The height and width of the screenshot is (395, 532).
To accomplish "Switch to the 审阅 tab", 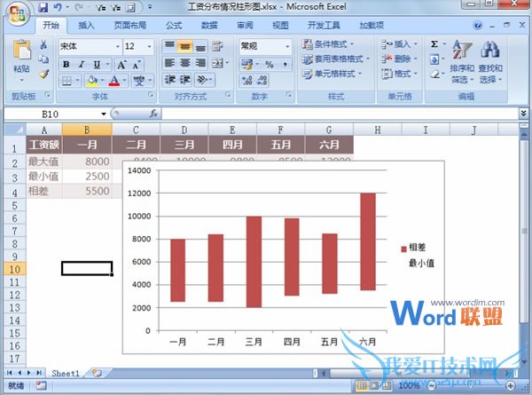I will (245, 25).
